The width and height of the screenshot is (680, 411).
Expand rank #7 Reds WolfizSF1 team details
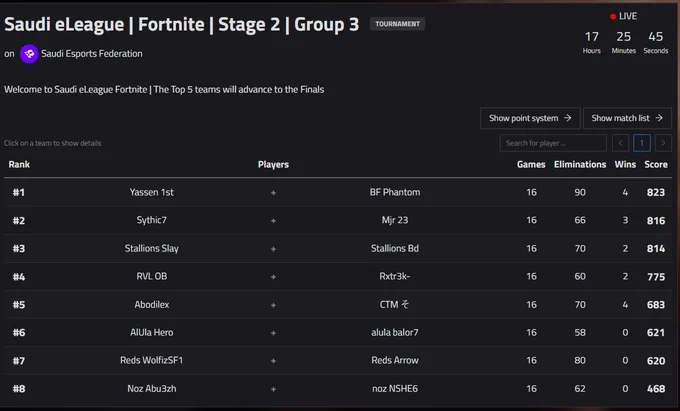(338, 360)
